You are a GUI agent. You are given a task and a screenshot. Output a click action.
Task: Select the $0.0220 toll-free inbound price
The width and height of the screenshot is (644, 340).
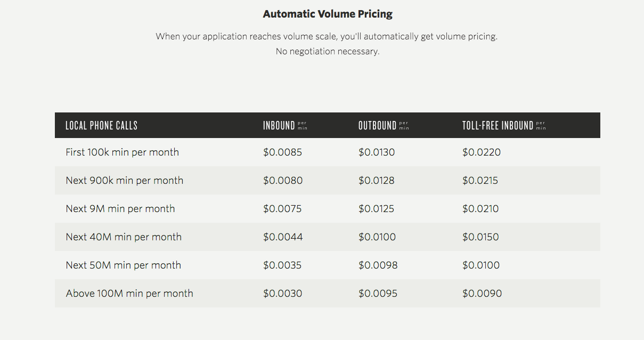(482, 152)
